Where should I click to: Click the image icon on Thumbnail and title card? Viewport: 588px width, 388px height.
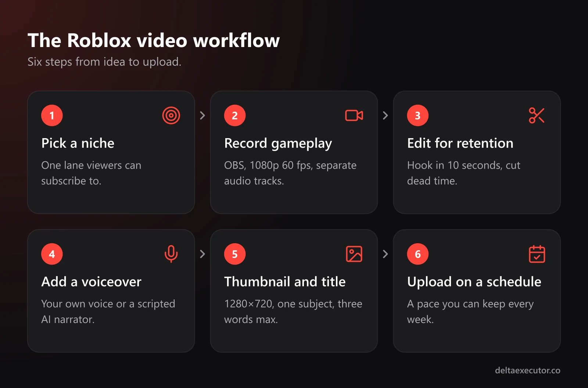[354, 254]
